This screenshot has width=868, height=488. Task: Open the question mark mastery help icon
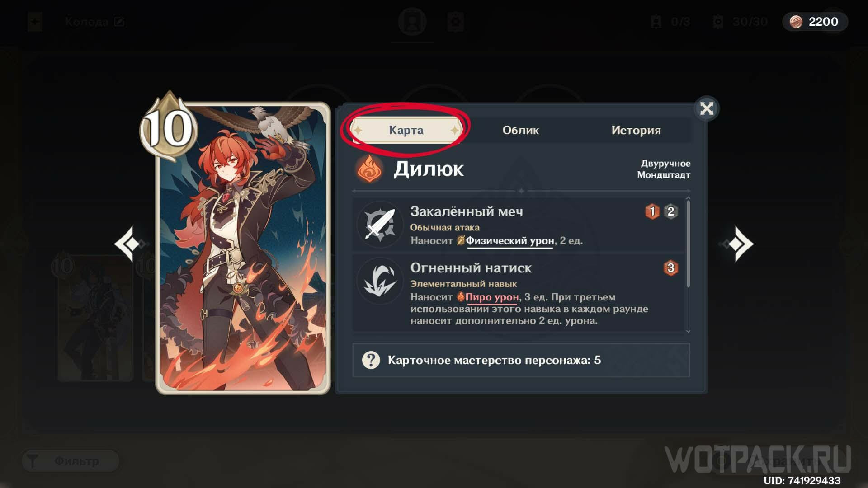[x=371, y=360]
